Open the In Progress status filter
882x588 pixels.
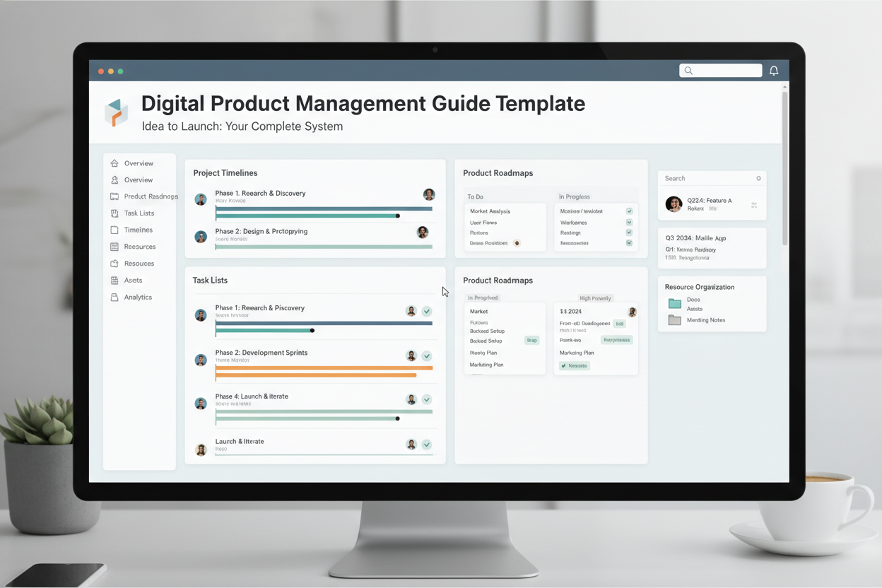coord(483,298)
